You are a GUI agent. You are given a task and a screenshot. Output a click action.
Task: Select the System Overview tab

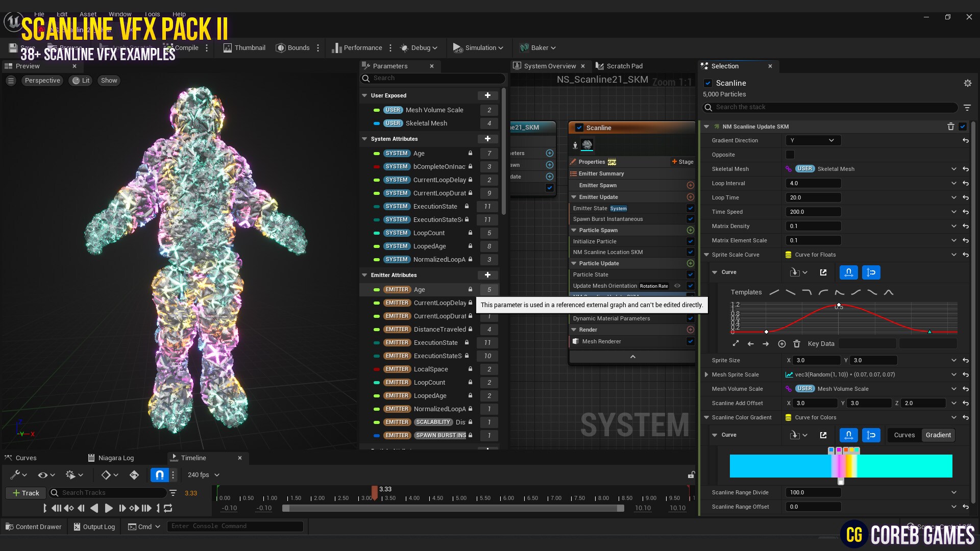tap(550, 66)
